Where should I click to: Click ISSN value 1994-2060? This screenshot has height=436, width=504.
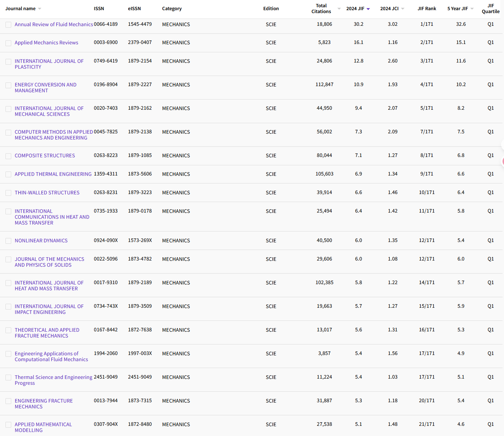(106, 354)
